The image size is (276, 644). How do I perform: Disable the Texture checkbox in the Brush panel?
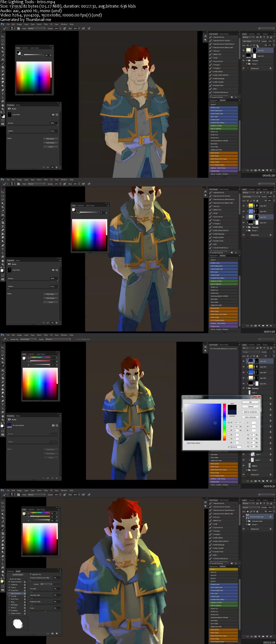pyautogui.click(x=9, y=587)
